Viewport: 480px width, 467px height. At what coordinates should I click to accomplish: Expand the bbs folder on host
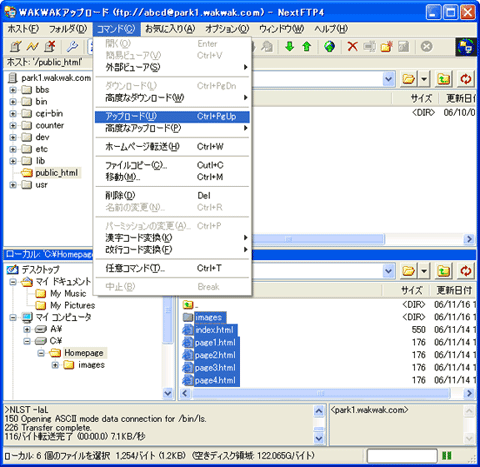click(x=13, y=90)
